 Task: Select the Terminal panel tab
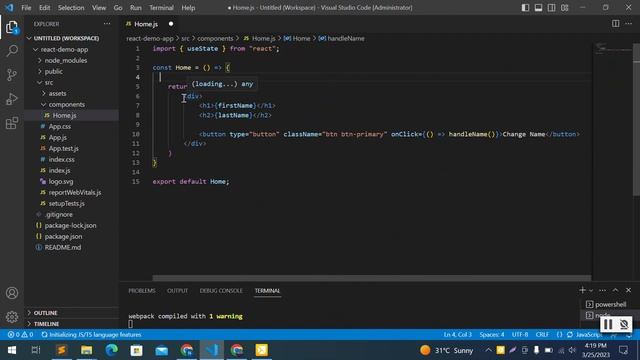pos(267,291)
